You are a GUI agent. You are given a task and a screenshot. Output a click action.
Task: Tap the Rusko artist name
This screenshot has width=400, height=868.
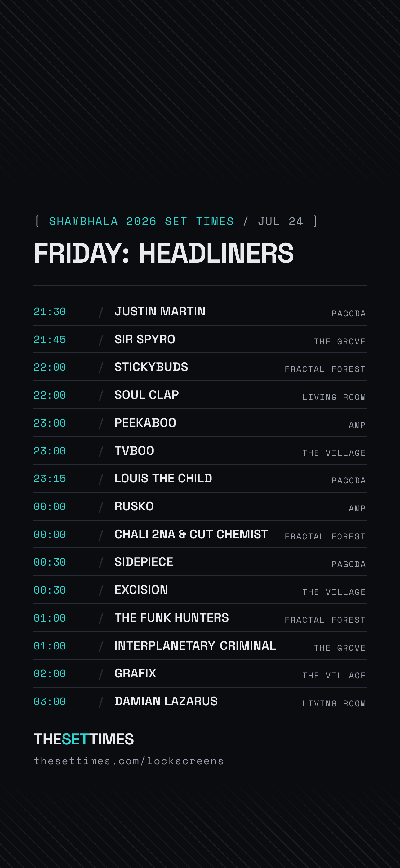click(134, 506)
